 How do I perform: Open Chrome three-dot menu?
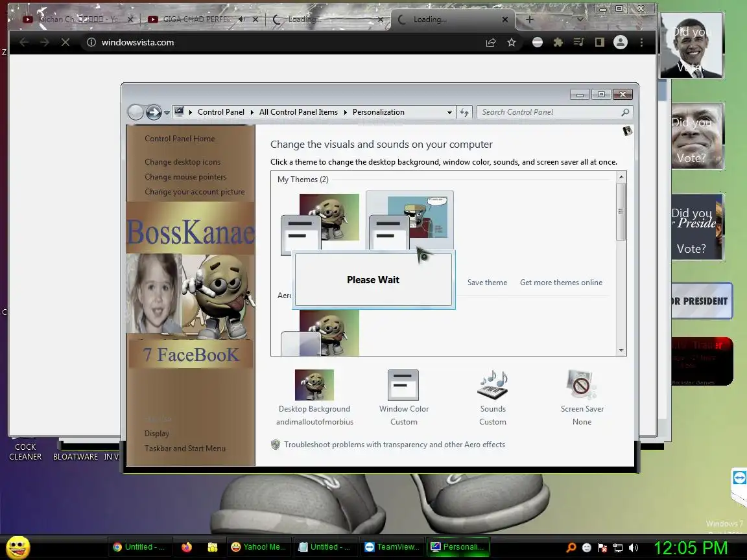pyautogui.click(x=642, y=42)
